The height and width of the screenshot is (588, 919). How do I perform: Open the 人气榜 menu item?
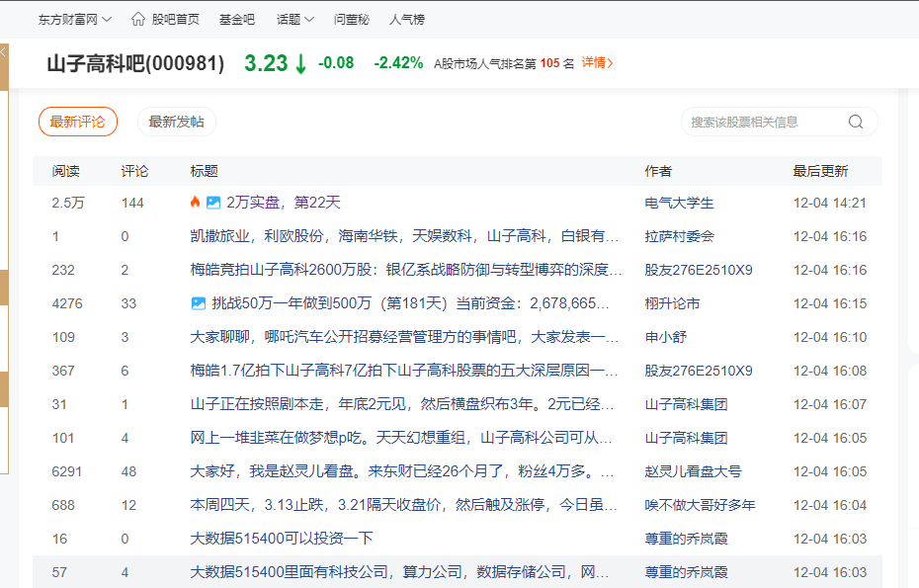click(x=407, y=20)
